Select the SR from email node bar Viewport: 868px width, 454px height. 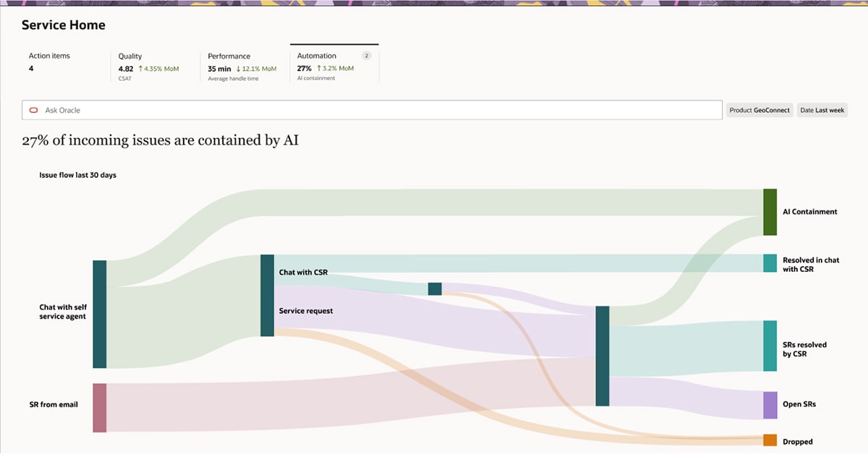point(100,408)
